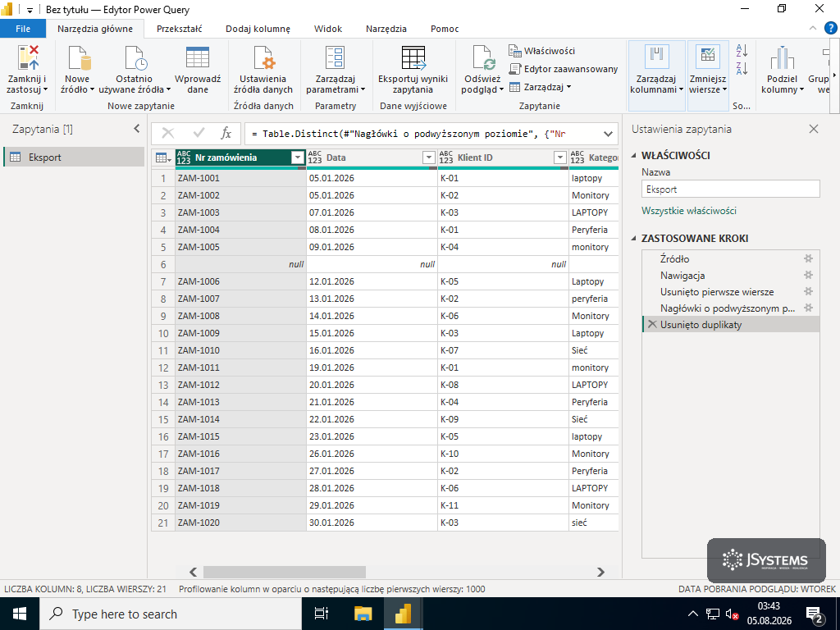Click Zarządzaj kolumnami icon
The width and height of the screenshot is (840, 630).
[656, 57]
